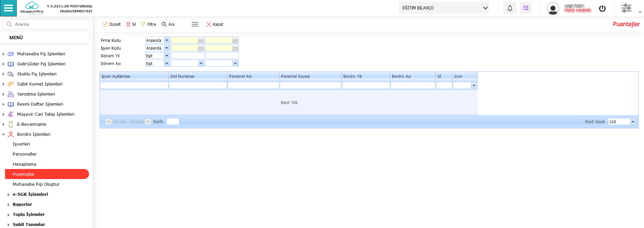Click the Filtre filter button
Viewport: 644px width, 228px height.
coord(148,24)
